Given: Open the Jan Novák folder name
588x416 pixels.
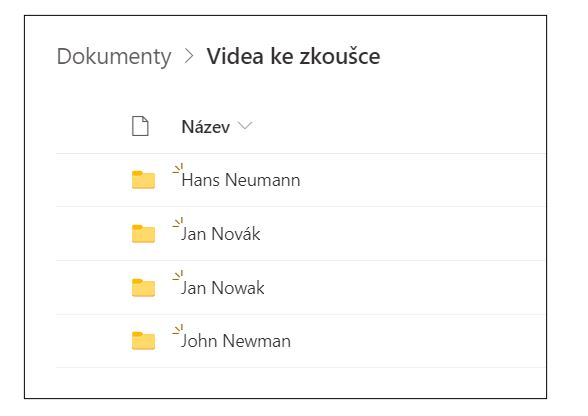Looking at the screenshot, I should [x=220, y=234].
